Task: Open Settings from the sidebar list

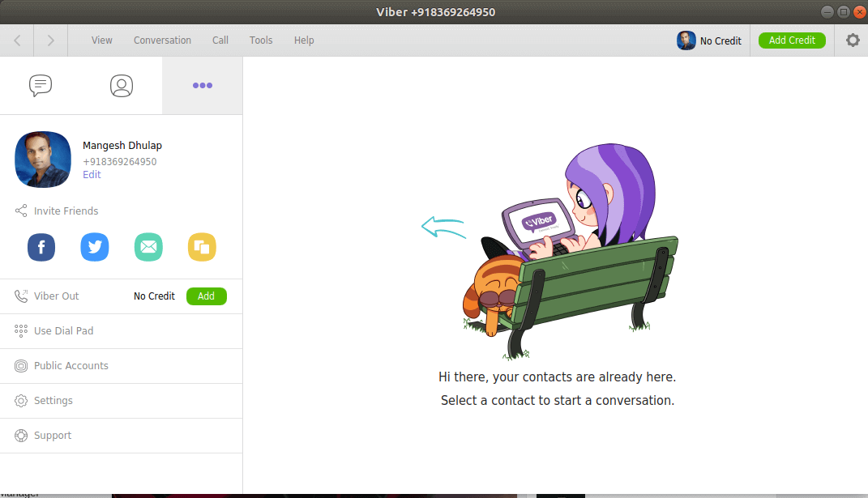Action: [122, 401]
